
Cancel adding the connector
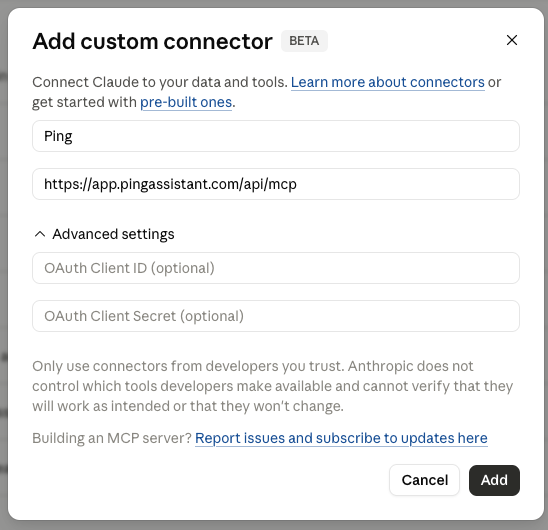tap(424, 480)
